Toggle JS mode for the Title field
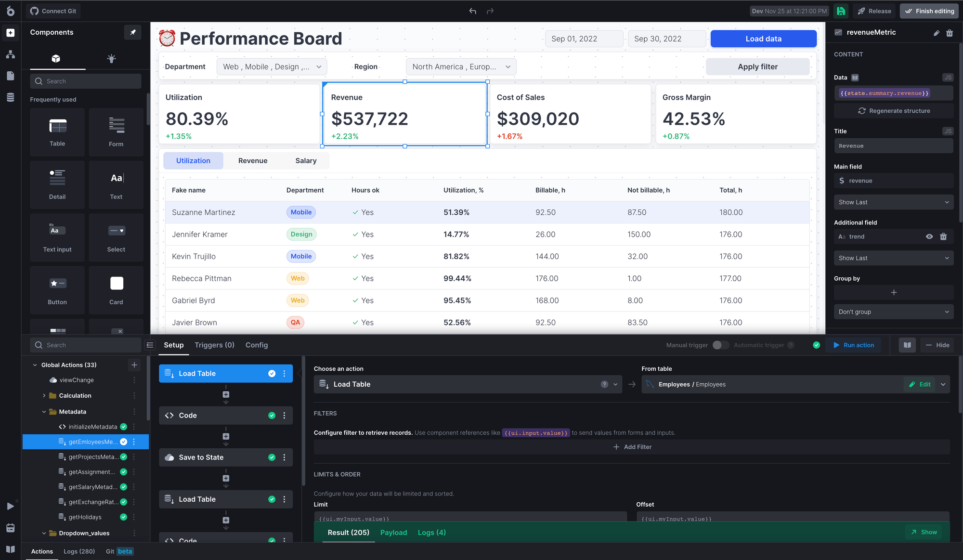963x560 pixels. (x=947, y=130)
